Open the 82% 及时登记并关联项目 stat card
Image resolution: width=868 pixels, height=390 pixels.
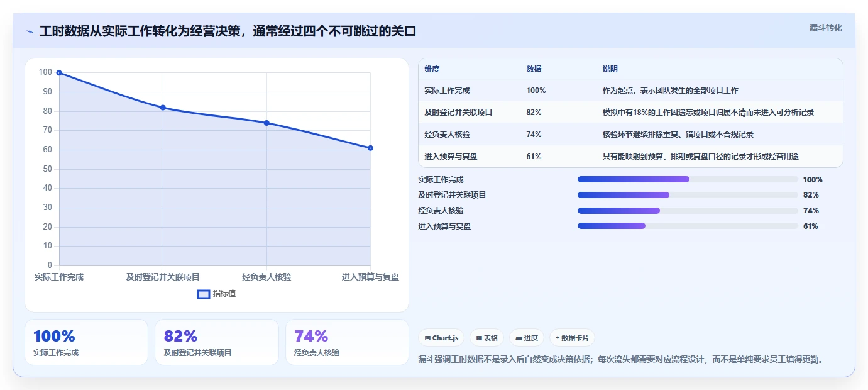coord(217,342)
